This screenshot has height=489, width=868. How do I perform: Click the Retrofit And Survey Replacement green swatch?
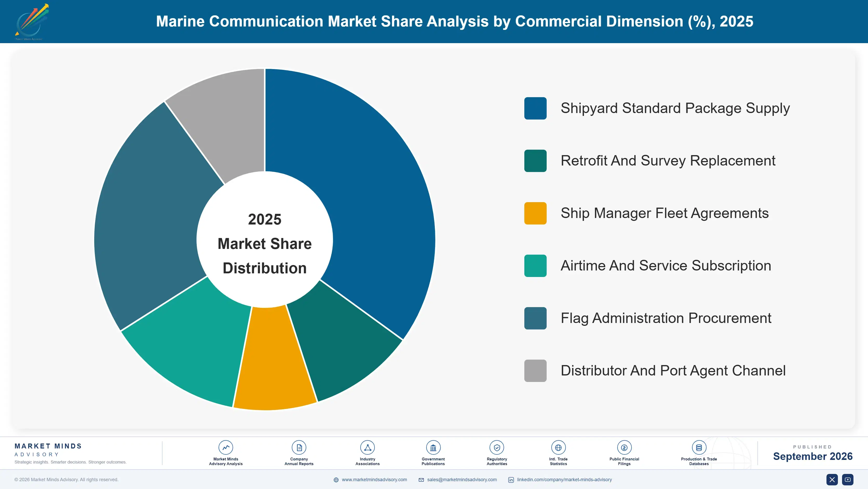click(535, 161)
